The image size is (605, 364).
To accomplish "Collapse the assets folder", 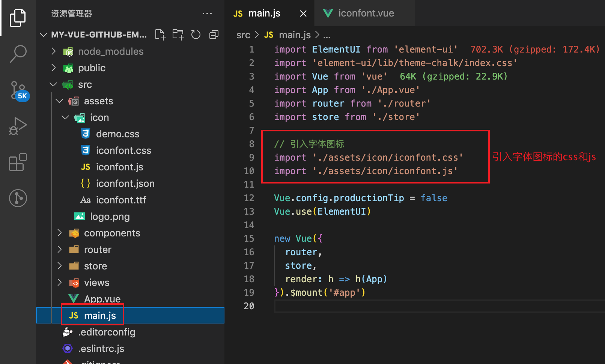I will [59, 101].
